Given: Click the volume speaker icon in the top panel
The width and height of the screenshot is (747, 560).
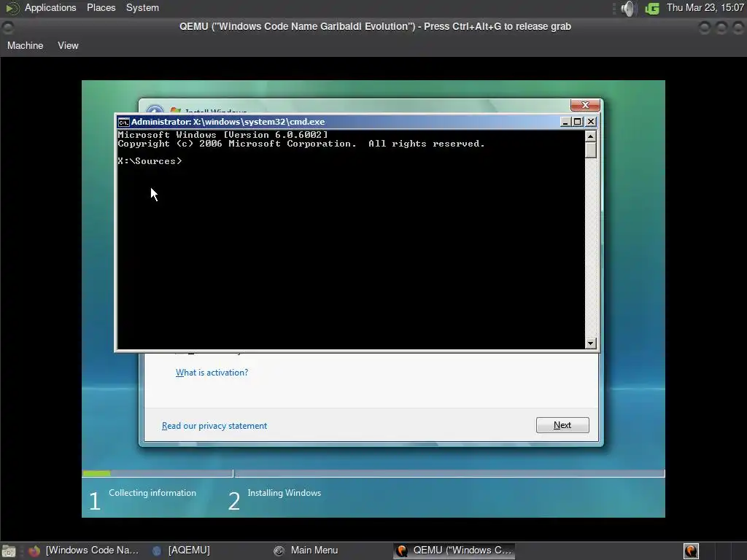Looking at the screenshot, I should (x=628, y=8).
